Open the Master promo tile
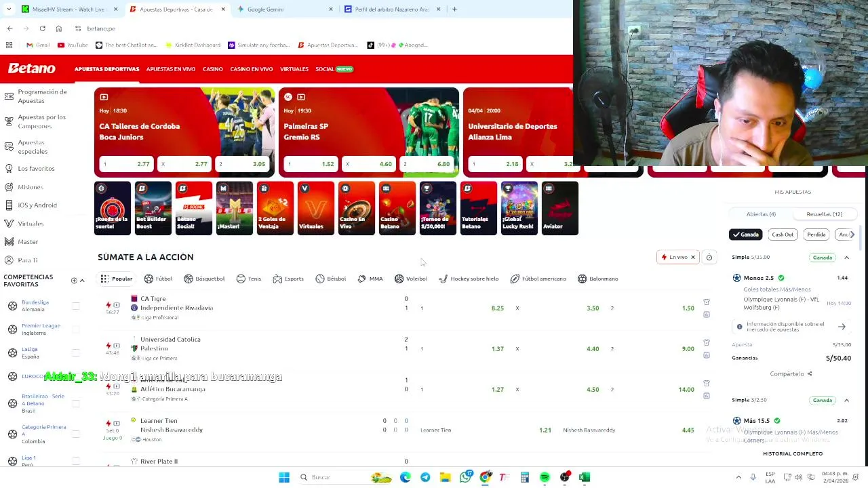 (235, 208)
